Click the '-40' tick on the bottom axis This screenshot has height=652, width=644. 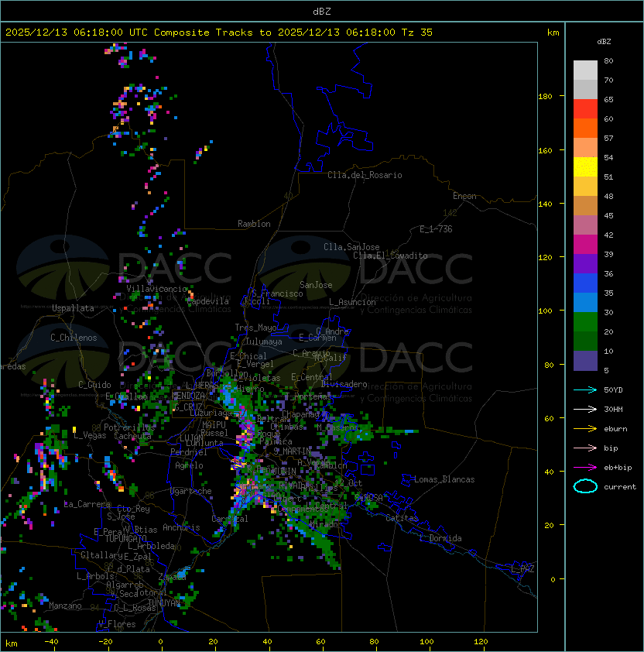click(x=52, y=642)
